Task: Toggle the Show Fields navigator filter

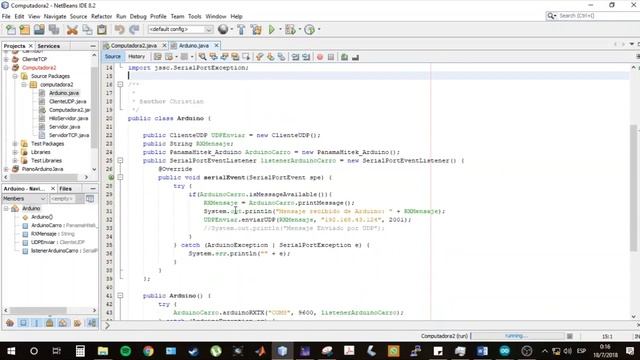Action: click(23, 323)
